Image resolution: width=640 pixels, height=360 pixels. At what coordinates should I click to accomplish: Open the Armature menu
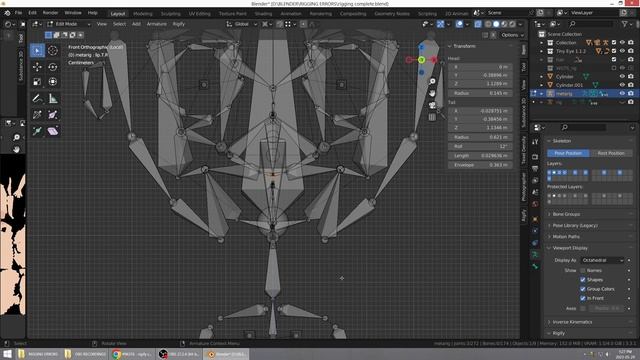tap(157, 24)
